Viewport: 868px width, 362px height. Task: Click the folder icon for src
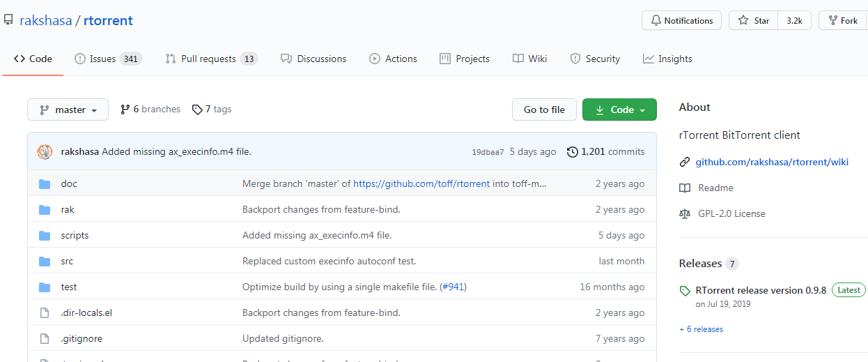(45, 262)
